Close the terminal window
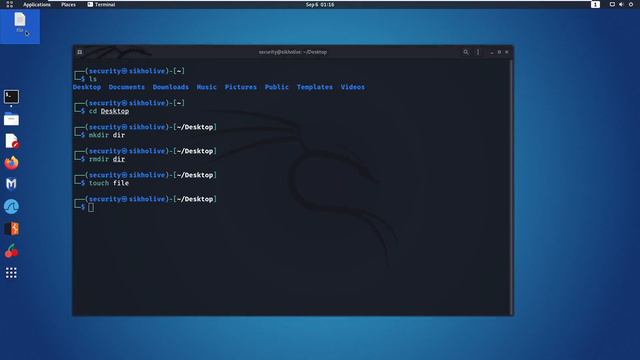Screen dimensions: 640x360 click(x=507, y=52)
